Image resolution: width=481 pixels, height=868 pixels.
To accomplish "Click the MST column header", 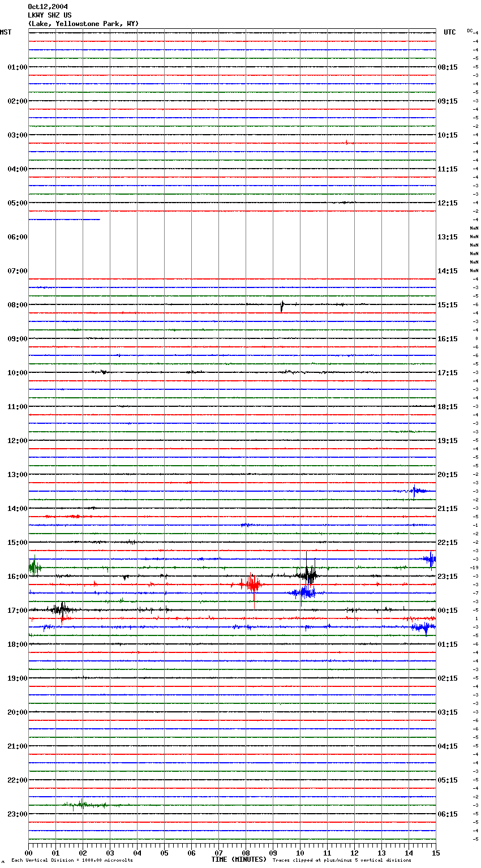I will (6, 32).
